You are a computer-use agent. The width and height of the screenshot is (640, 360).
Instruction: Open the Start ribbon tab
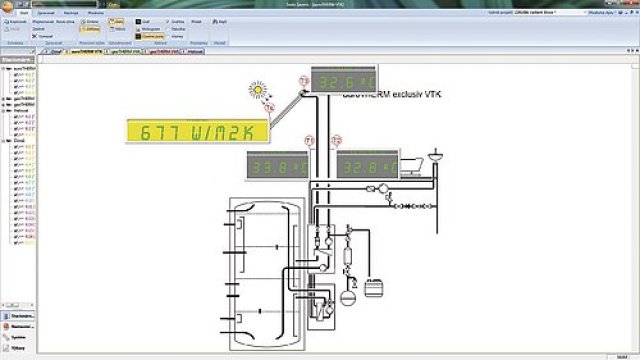[24, 13]
